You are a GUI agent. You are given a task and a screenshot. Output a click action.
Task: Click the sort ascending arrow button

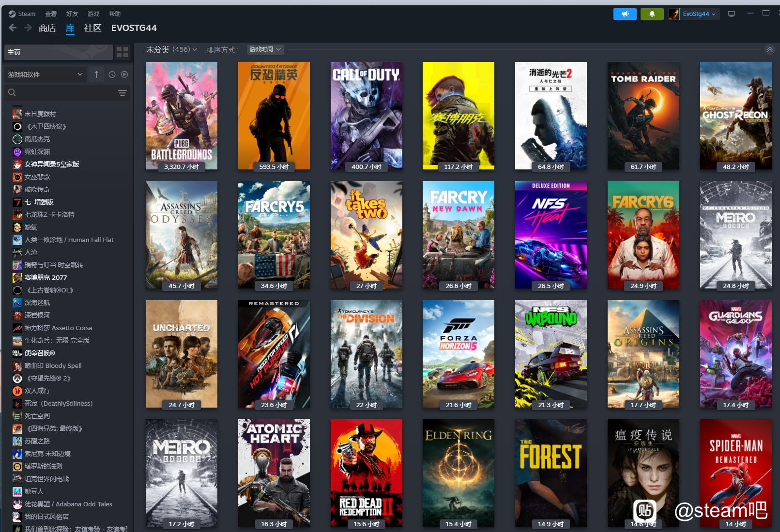96,75
